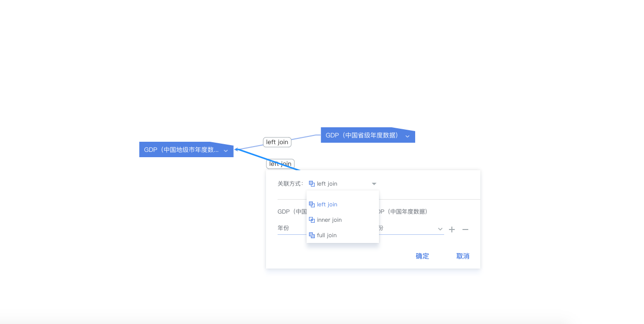Click the join icon next to 关联方式 label
The image size is (644, 324).
point(312,184)
